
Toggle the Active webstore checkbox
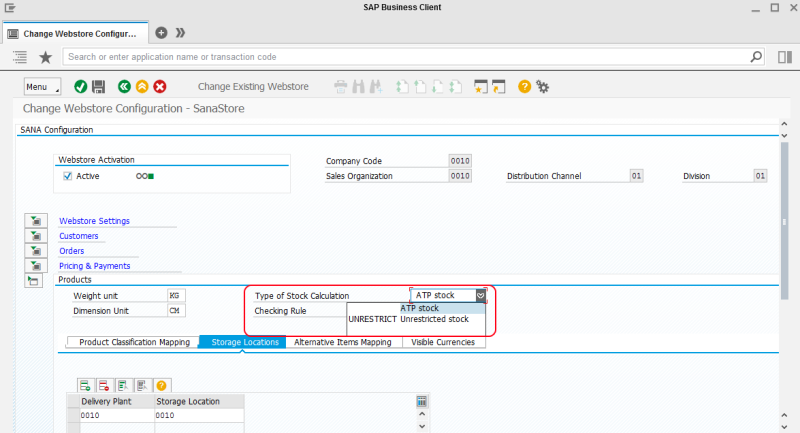(x=67, y=176)
